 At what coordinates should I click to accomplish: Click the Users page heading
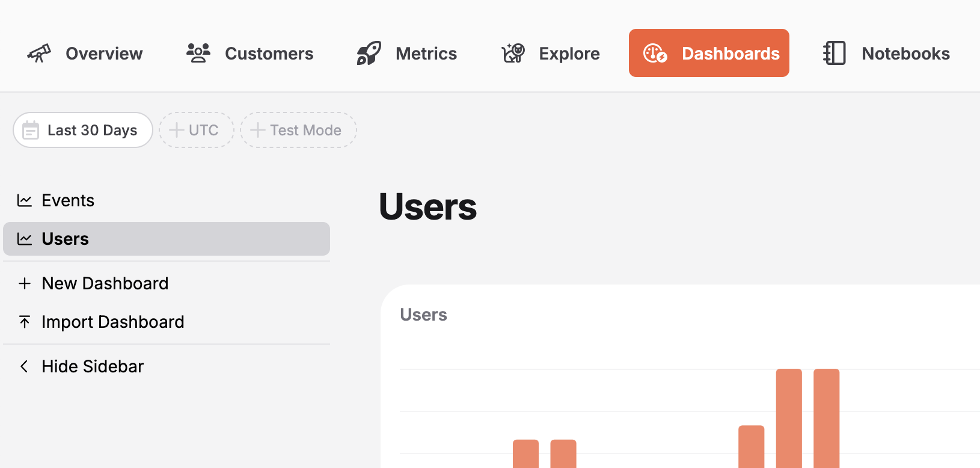[x=428, y=207]
